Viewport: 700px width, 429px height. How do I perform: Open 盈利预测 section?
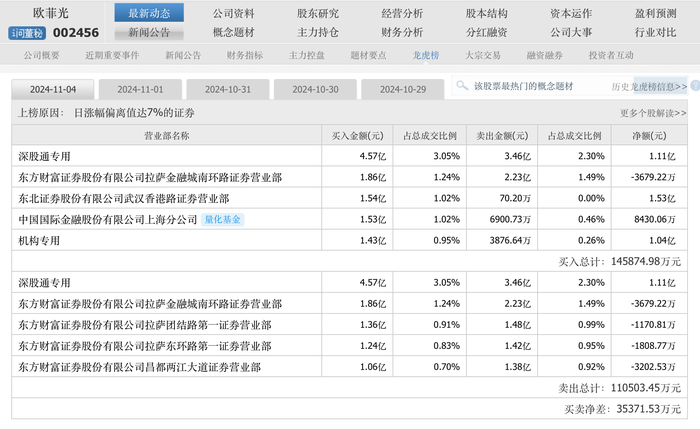655,13
